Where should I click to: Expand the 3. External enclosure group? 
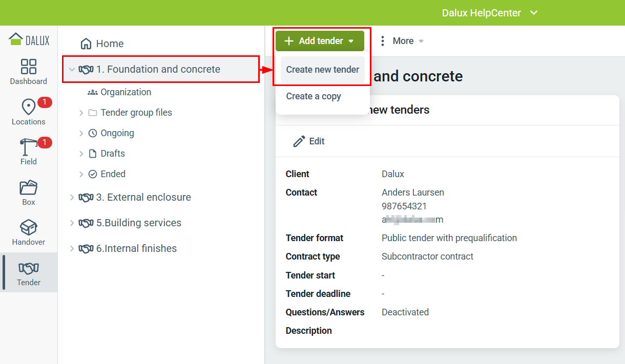(x=72, y=197)
